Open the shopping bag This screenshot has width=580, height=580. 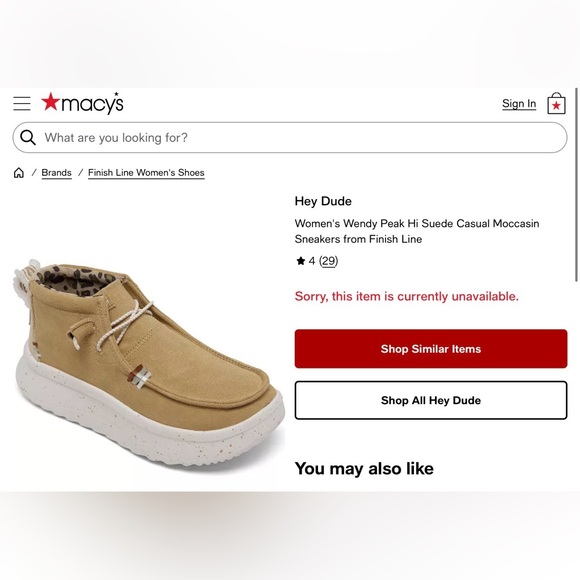pyautogui.click(x=556, y=104)
